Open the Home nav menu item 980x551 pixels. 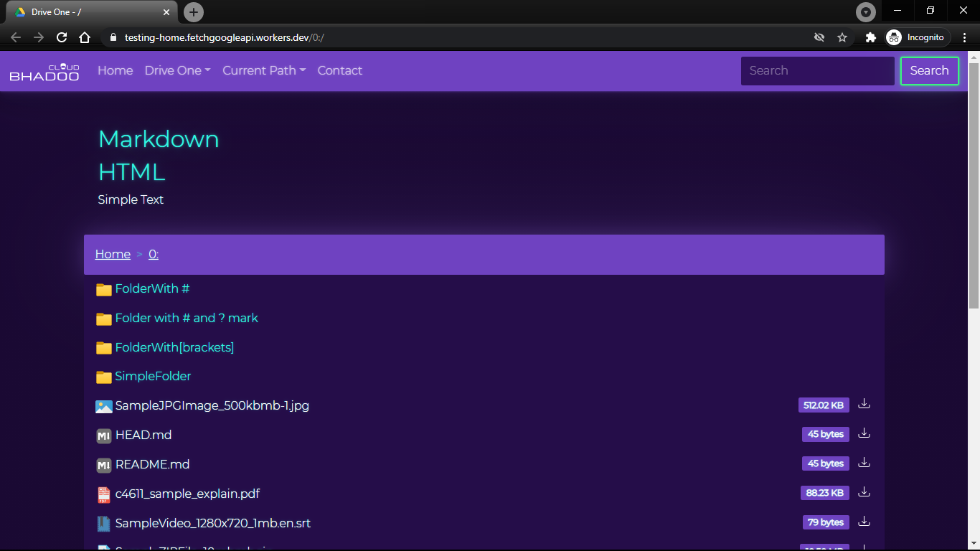coord(116,70)
